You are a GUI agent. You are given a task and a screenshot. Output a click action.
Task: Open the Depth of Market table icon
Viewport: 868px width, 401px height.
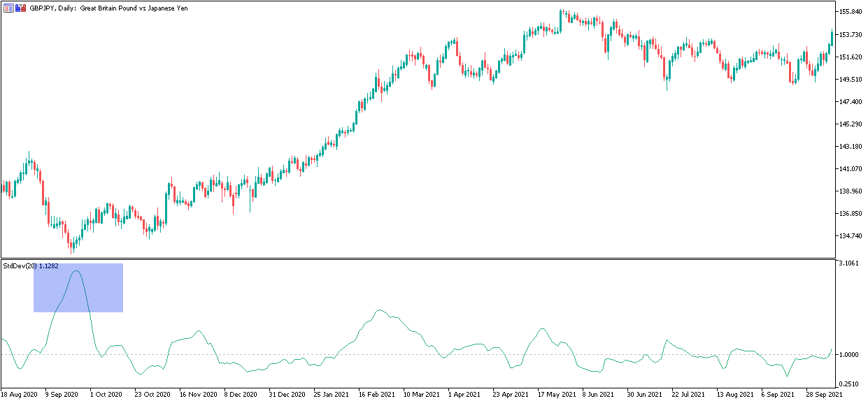[x=8, y=8]
